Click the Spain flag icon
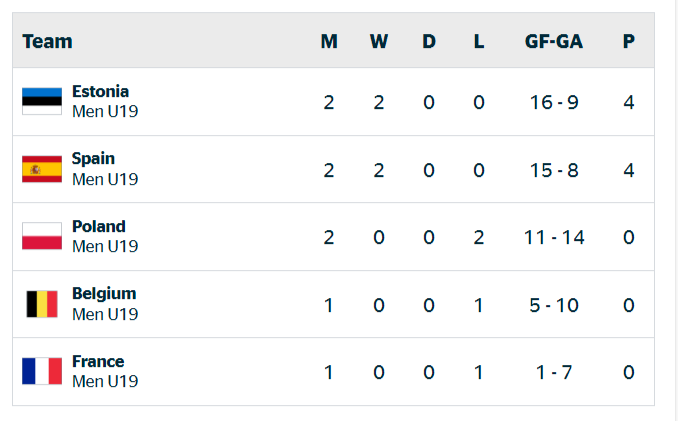678x421 pixels. pos(42,169)
